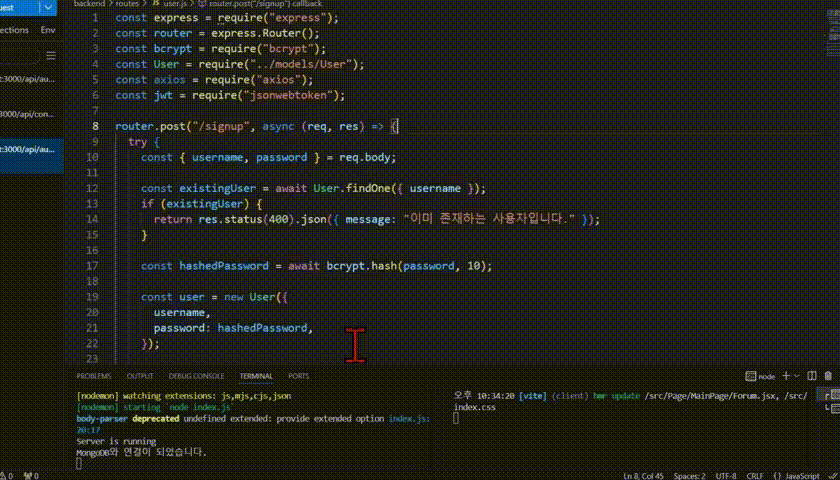The height and width of the screenshot is (480, 840).
Task: Open the New Request dropdown arrow
Action: (48, 8)
